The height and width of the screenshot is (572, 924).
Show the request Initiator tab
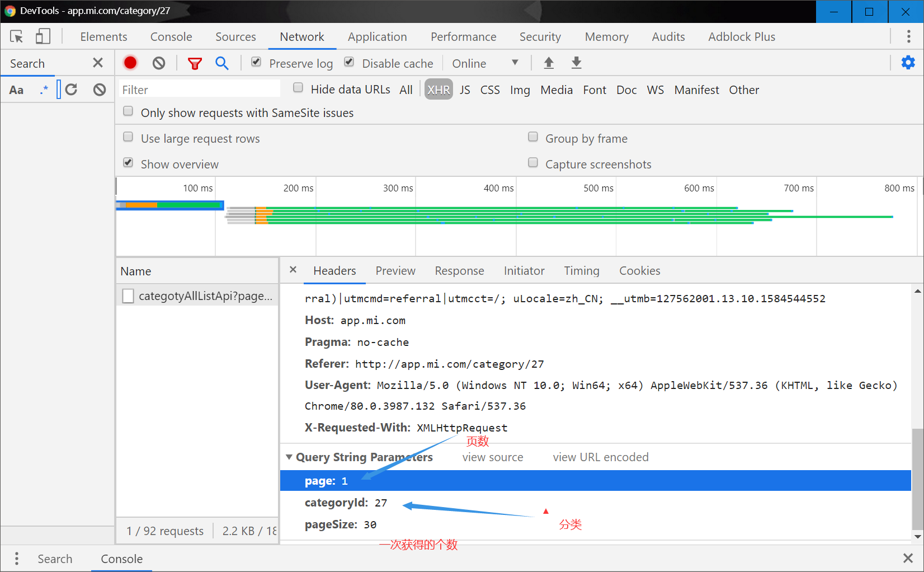click(524, 271)
